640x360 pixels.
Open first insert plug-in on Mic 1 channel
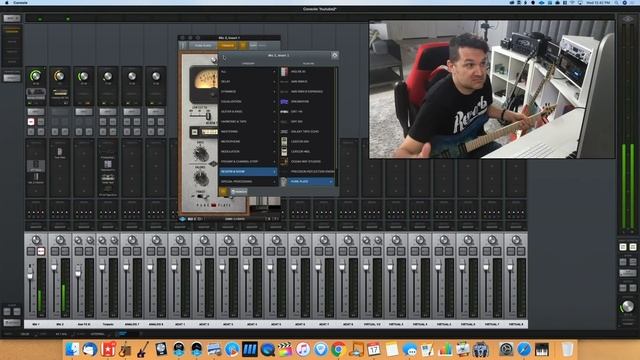click(36, 166)
